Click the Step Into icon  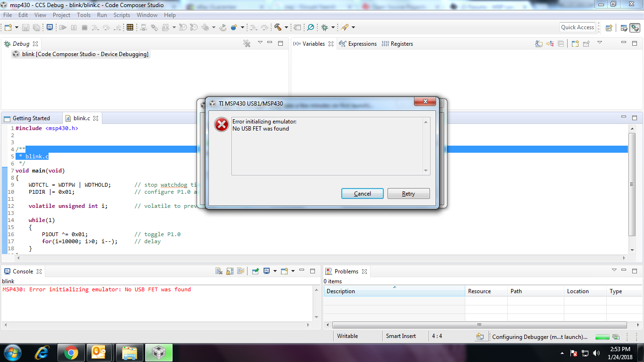coord(95,27)
